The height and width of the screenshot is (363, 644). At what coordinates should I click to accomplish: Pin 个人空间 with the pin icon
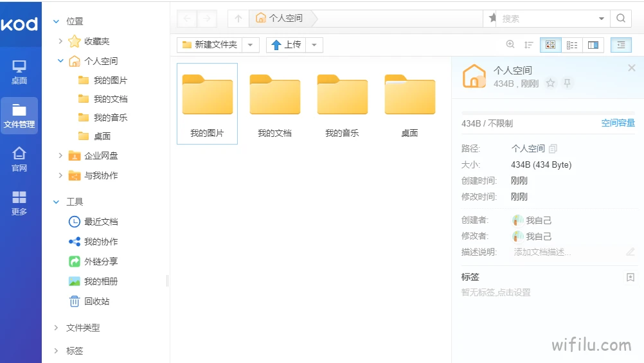click(568, 84)
